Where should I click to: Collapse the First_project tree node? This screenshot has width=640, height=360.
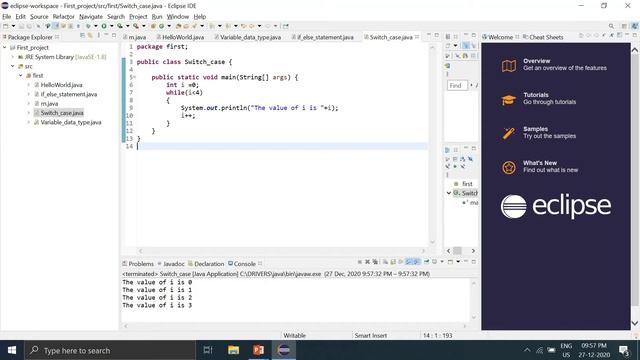pyautogui.click(x=5, y=48)
